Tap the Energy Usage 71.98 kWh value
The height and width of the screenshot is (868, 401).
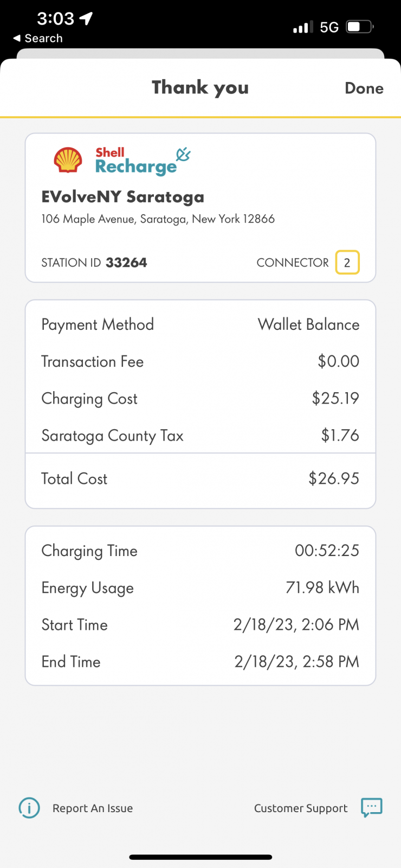click(x=322, y=588)
